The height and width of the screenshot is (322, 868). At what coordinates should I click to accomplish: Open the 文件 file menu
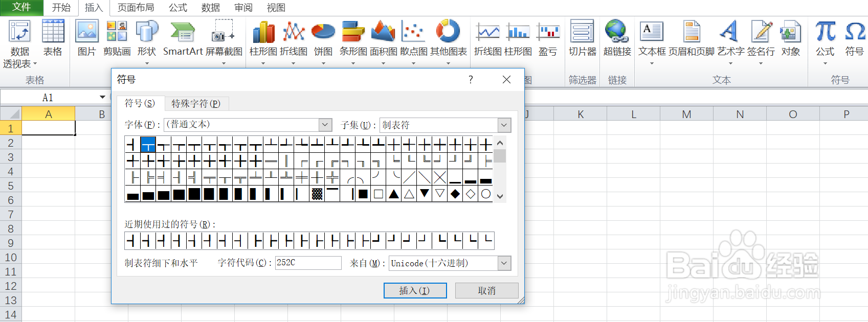(21, 7)
